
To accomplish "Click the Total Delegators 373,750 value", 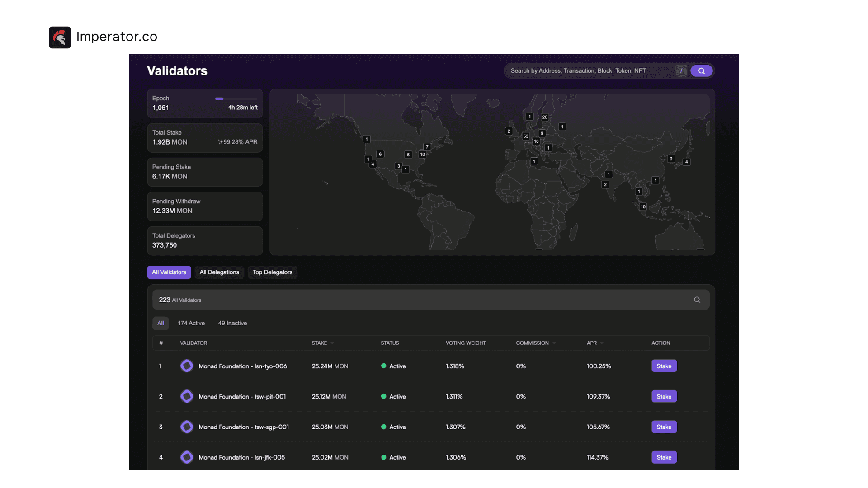I will 165,245.
